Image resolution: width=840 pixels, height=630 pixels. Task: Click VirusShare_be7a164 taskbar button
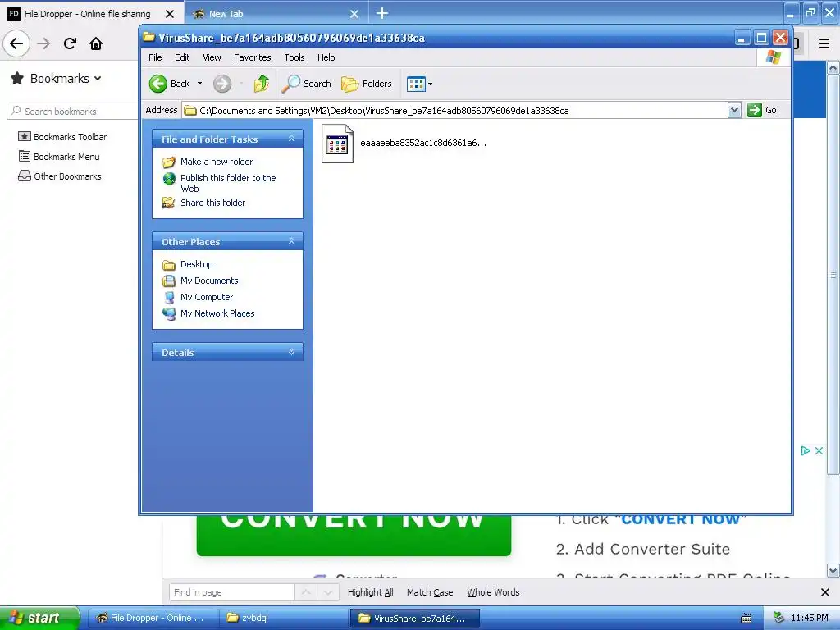[x=415, y=619]
